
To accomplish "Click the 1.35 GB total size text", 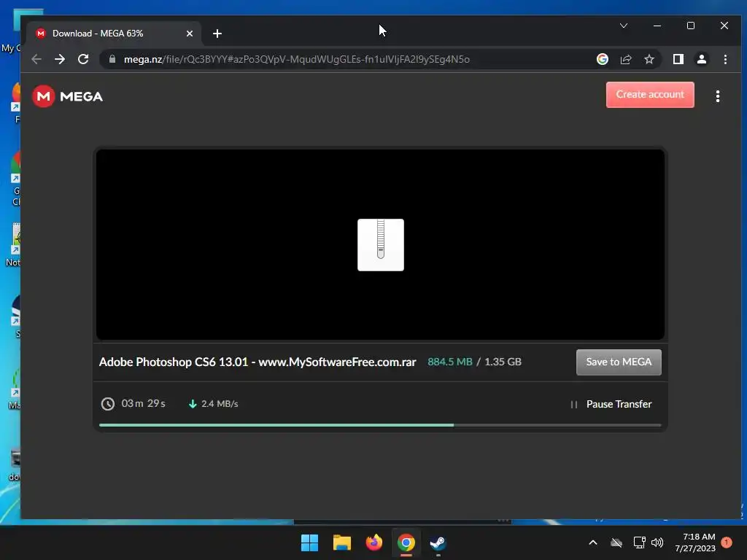I will (x=503, y=362).
